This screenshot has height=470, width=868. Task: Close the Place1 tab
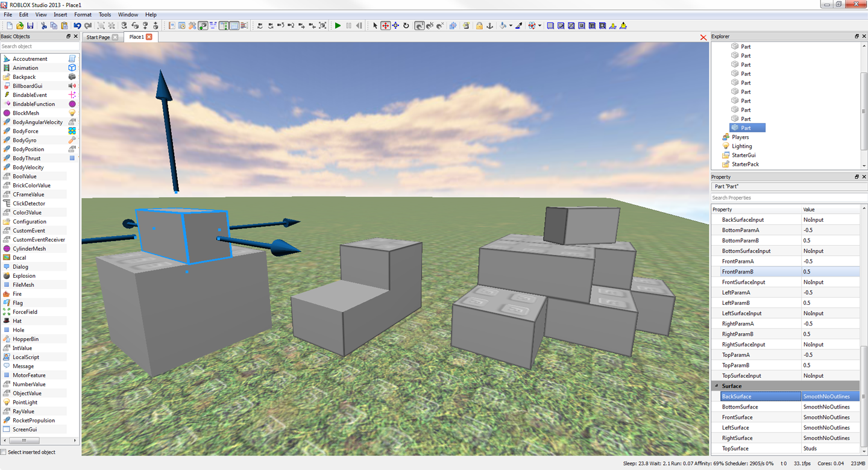click(x=149, y=37)
